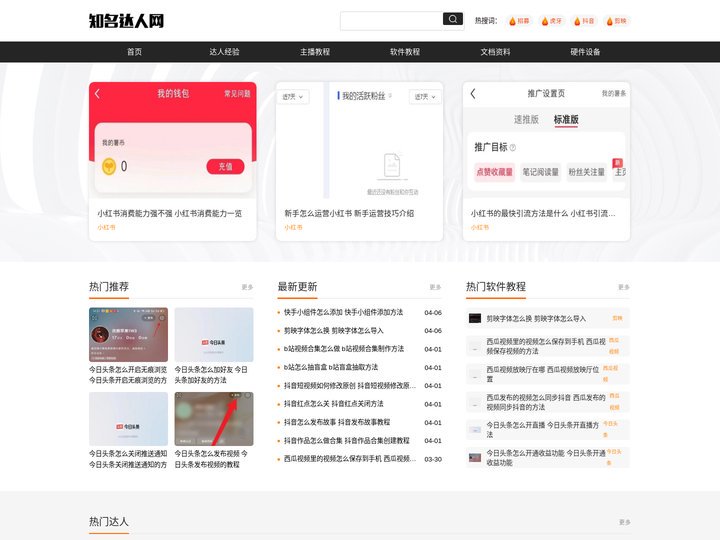
Task: Click thumbnail icon of 今日头条怎么开通收益功能
Action: coord(475,458)
